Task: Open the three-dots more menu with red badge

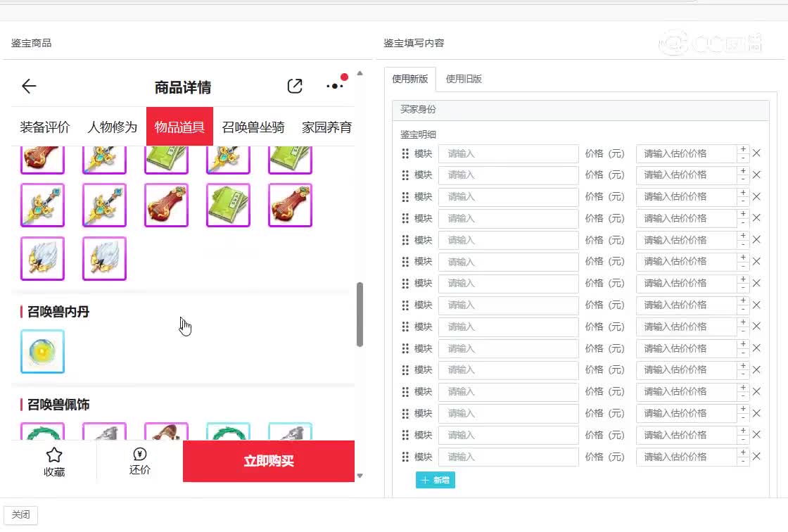Action: pos(336,85)
